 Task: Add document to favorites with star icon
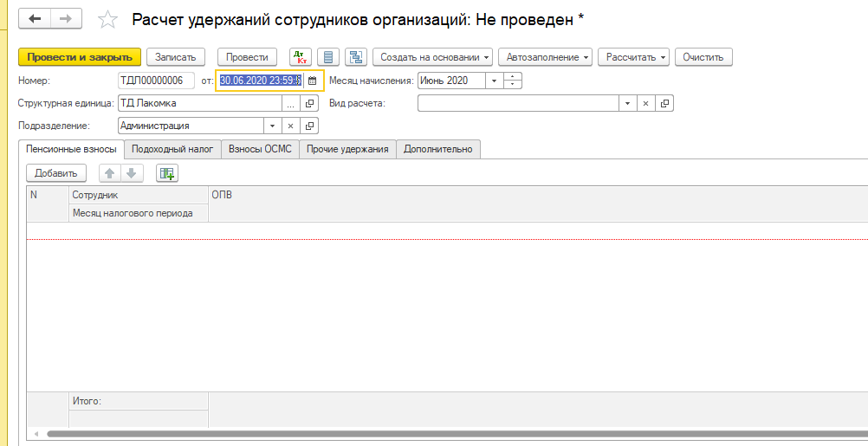click(107, 20)
